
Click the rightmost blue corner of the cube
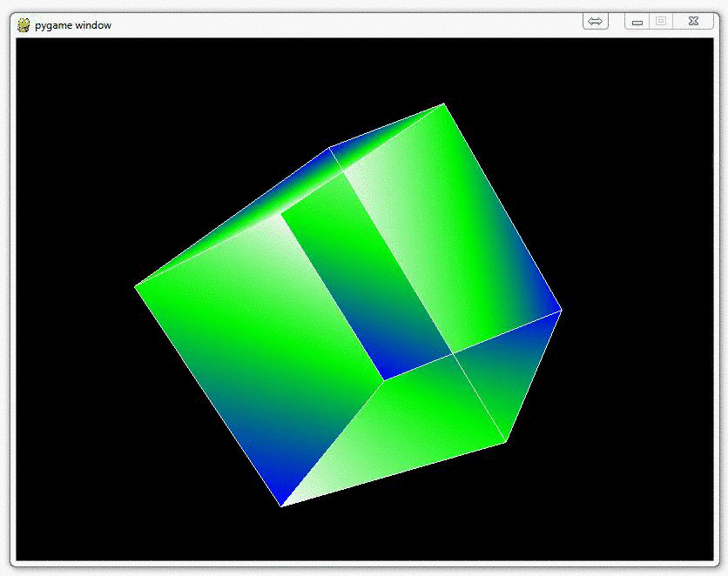point(561,309)
